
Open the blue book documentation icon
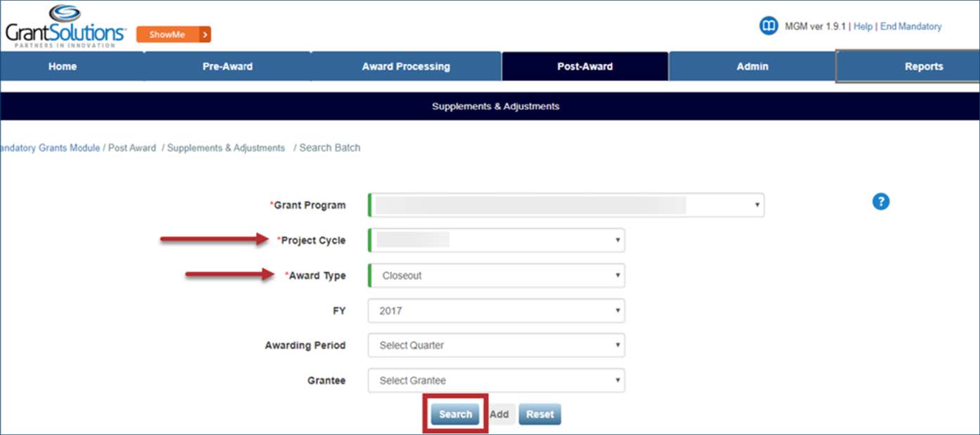click(x=768, y=27)
